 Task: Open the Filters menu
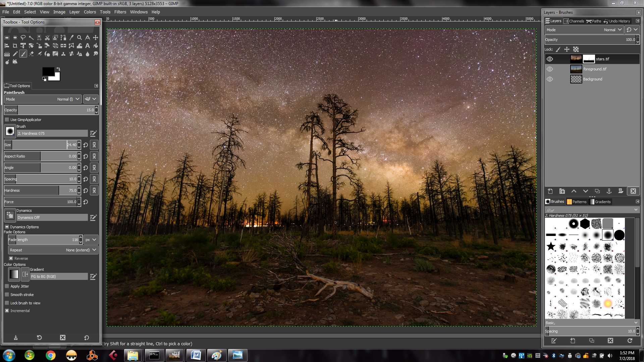point(120,12)
